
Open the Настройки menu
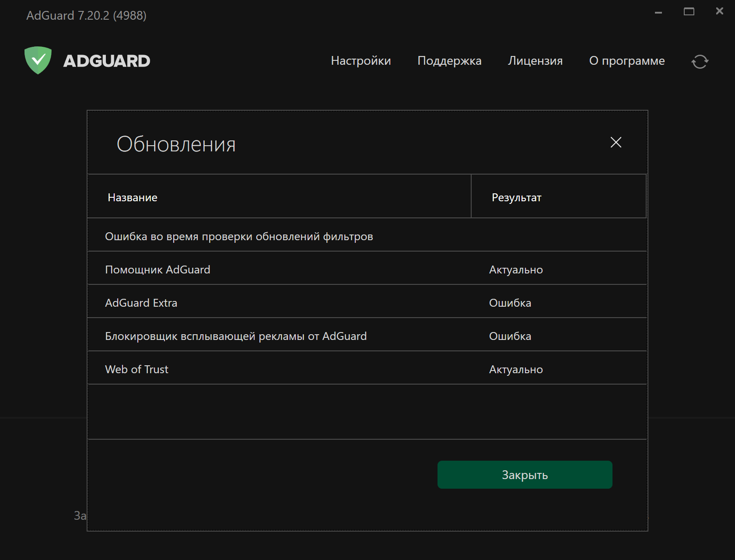(x=361, y=60)
